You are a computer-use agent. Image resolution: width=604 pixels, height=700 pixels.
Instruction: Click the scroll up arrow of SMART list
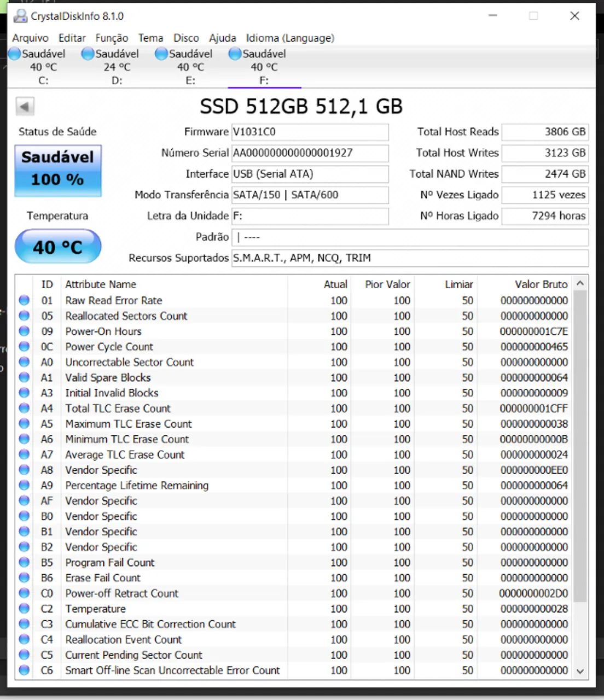(x=580, y=283)
